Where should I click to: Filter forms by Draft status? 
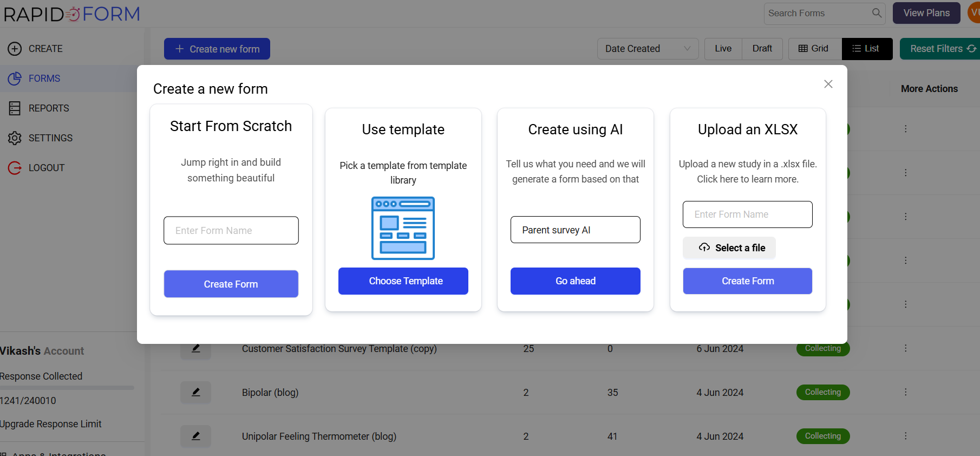pyautogui.click(x=762, y=49)
